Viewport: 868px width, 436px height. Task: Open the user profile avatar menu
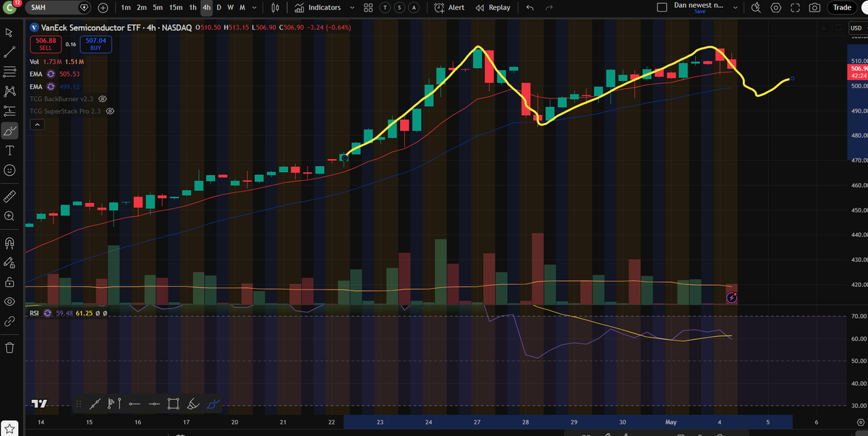[x=9, y=7]
